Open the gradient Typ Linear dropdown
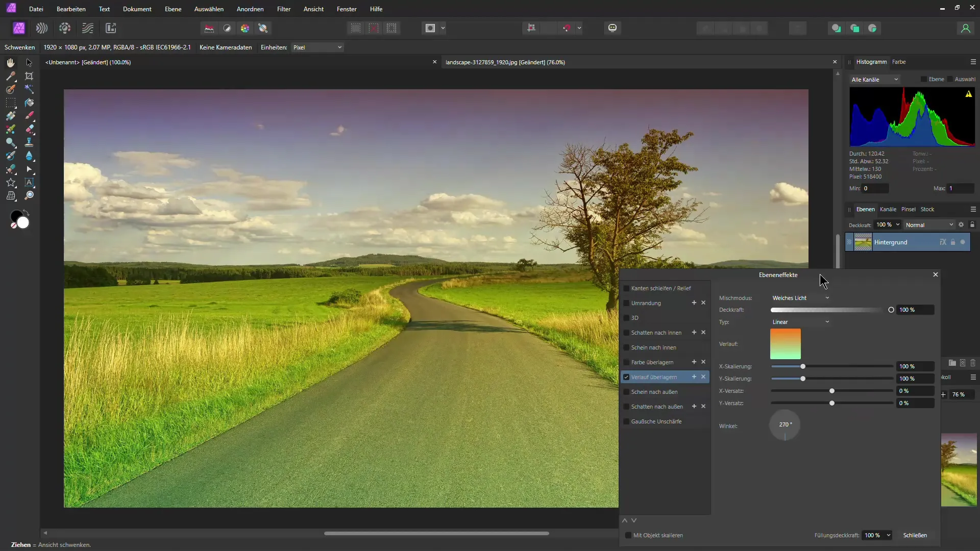Viewport: 980px width, 551px height. coord(800,322)
